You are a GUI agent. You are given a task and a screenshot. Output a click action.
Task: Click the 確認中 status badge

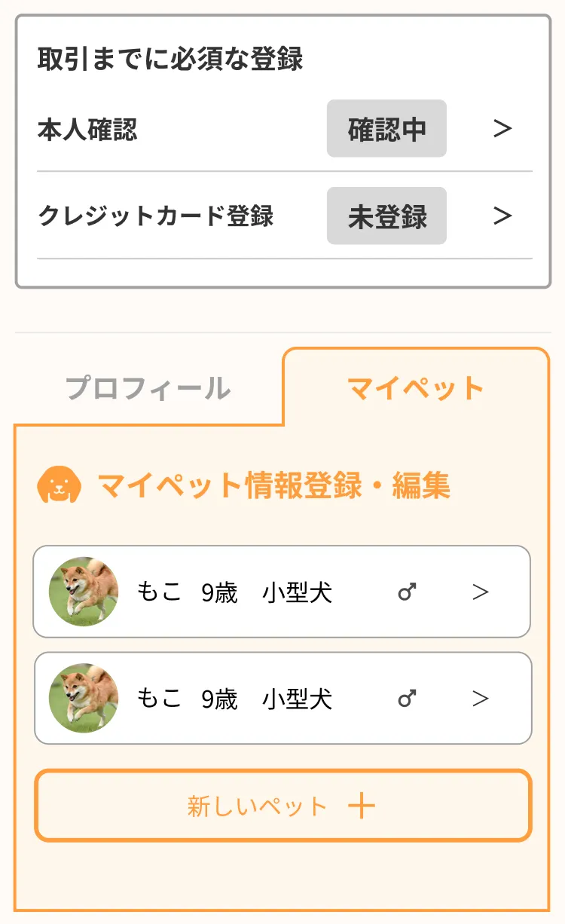tap(386, 129)
